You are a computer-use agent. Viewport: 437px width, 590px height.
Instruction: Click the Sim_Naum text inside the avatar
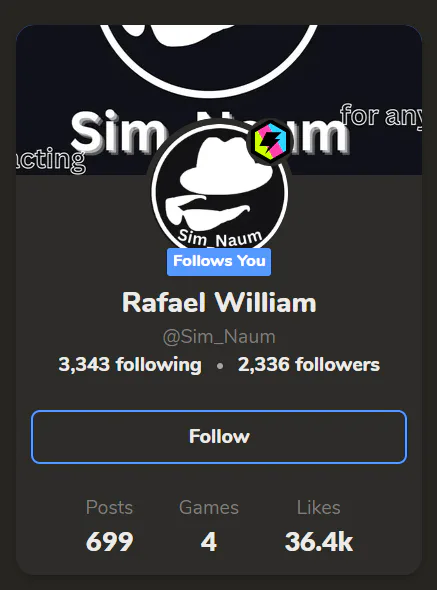pos(220,239)
